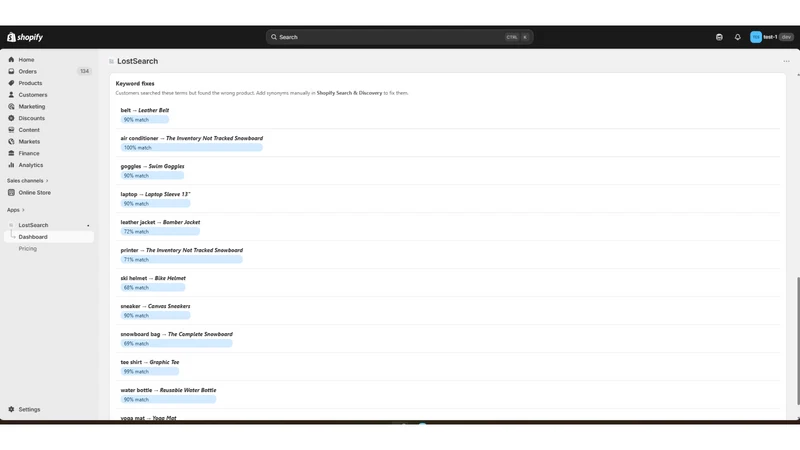The width and height of the screenshot is (800, 450).
Task: Click the pin icon next to LostSearch
Action: tap(88, 226)
